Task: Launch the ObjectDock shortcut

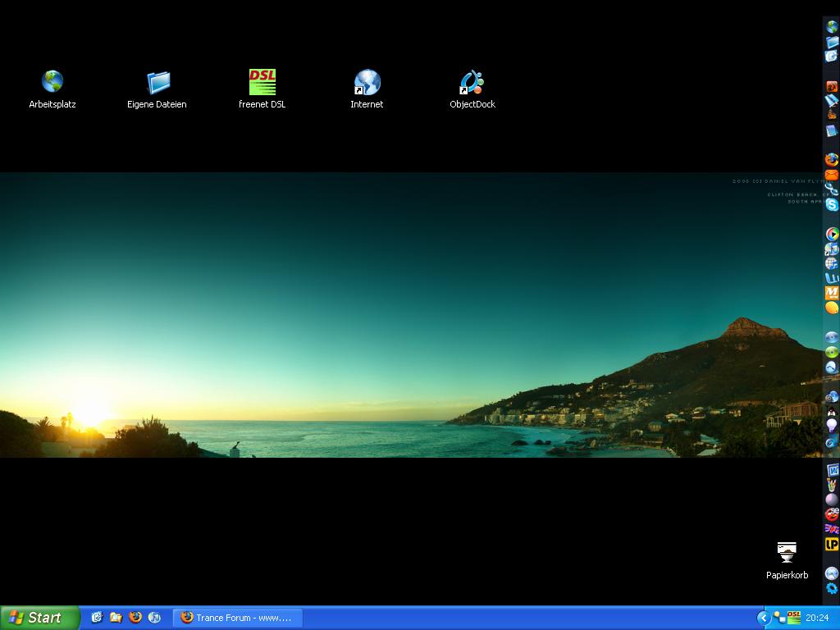Action: click(472, 82)
